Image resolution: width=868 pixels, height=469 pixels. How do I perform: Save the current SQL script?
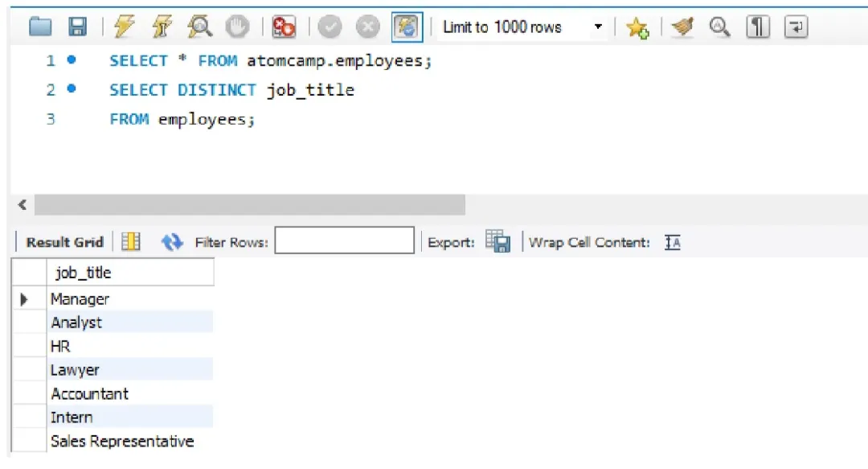tap(77, 26)
